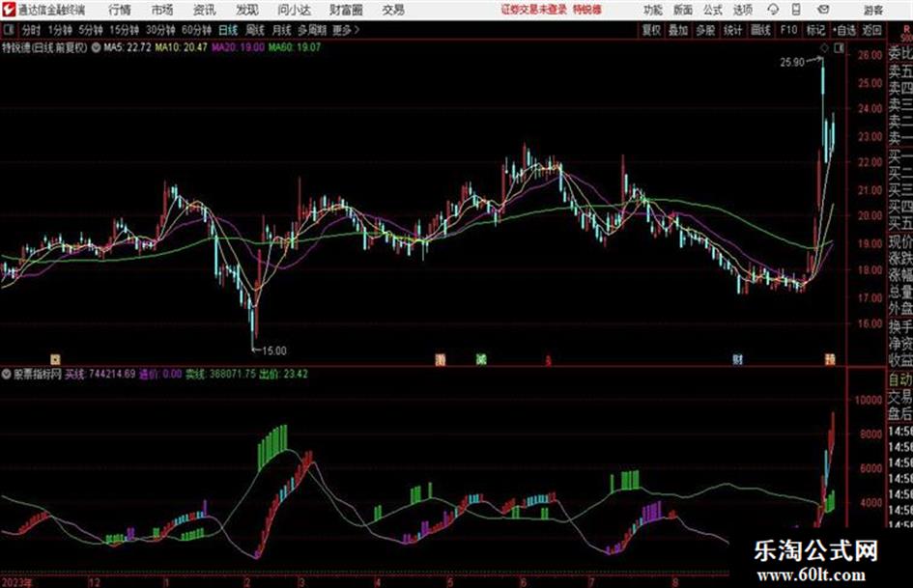The width and height of the screenshot is (913, 588).
Task: Click the 通达信 red logo icon
Action: click(x=9, y=10)
